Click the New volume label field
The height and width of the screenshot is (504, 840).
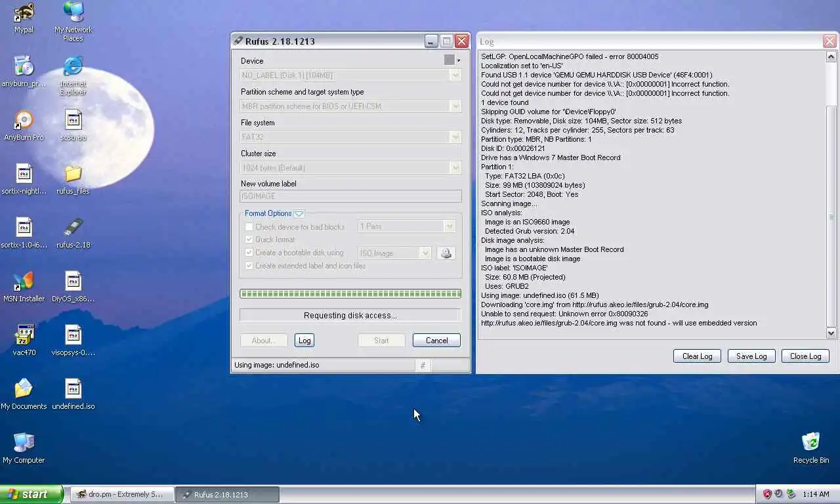(351, 196)
